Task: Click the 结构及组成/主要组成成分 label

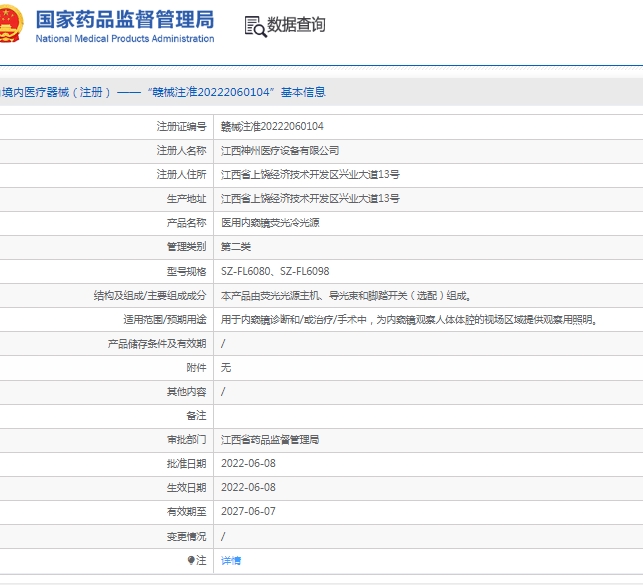Action: [150, 296]
